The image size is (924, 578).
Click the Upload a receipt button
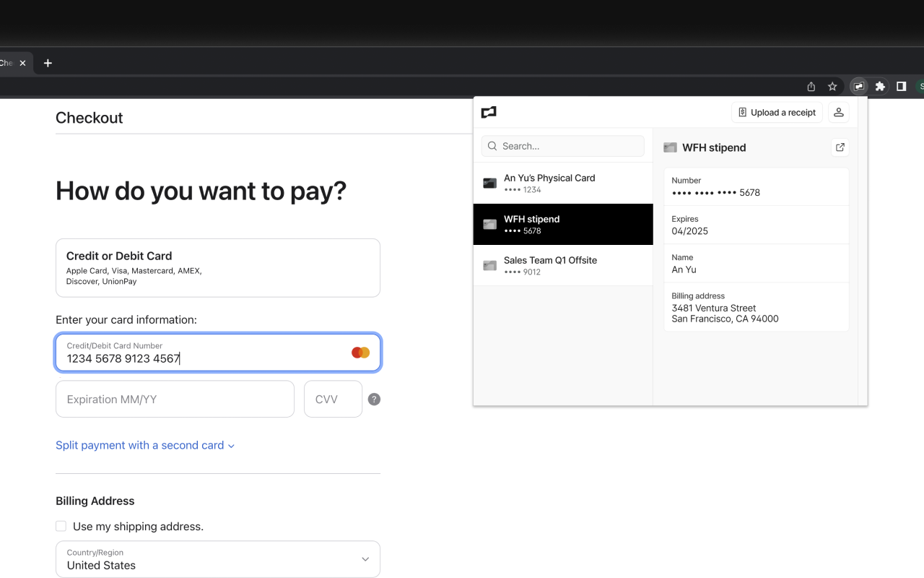click(777, 112)
